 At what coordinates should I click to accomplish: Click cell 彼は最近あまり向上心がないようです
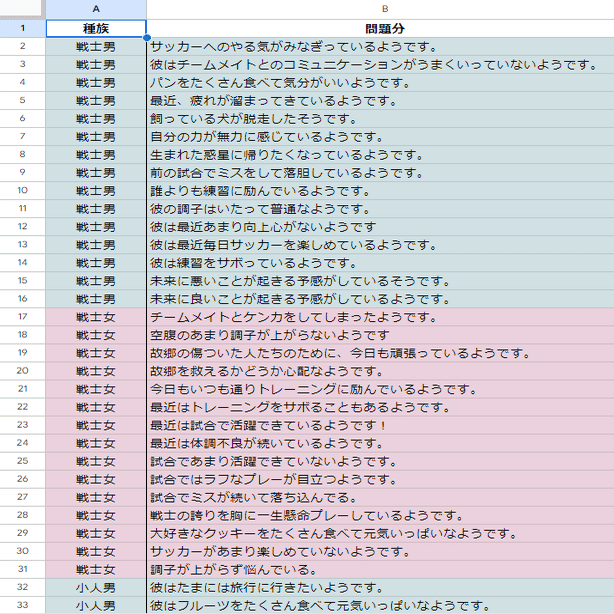point(380,227)
